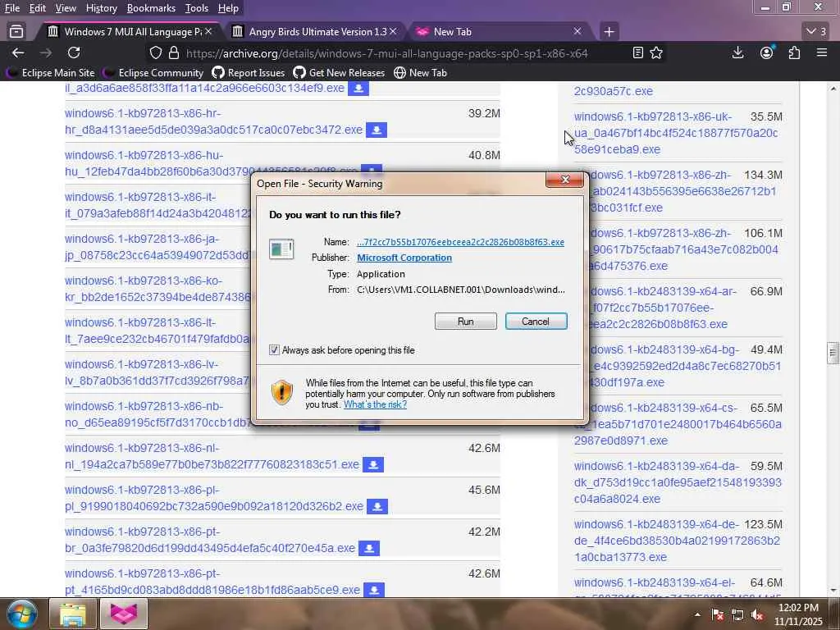The width and height of the screenshot is (840, 630).
Task: Click download icon for x86-pl-pl file
Action: (377, 506)
